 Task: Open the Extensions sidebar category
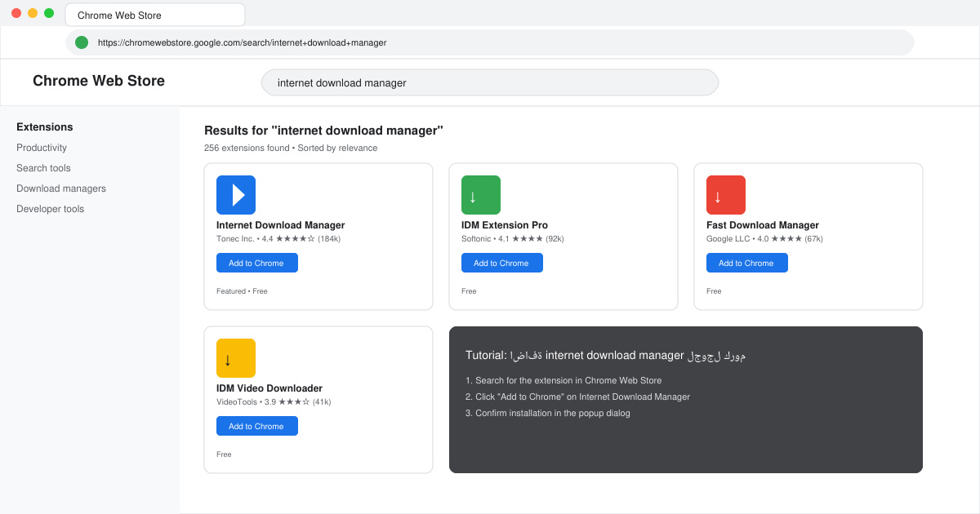[x=45, y=127]
